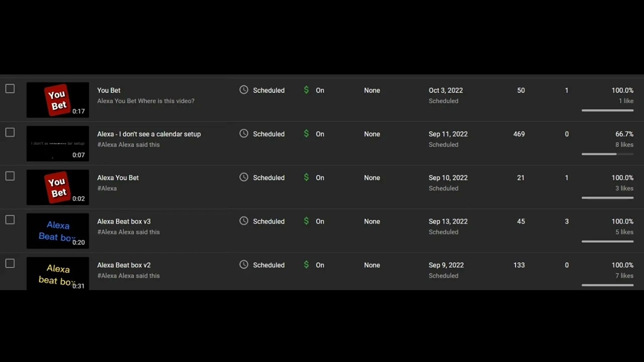Viewport: 644px width, 362px height.
Task: Click the clock icon for Alexa Beat box v2
Action: tap(244, 264)
